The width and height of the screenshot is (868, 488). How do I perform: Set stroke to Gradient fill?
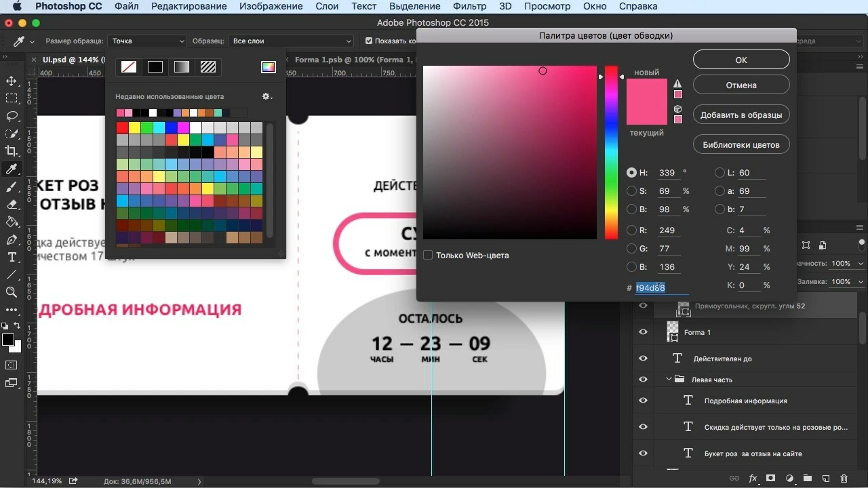pos(182,66)
